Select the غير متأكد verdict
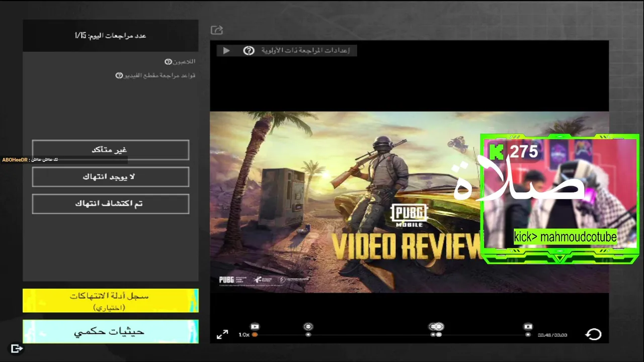 tap(111, 150)
